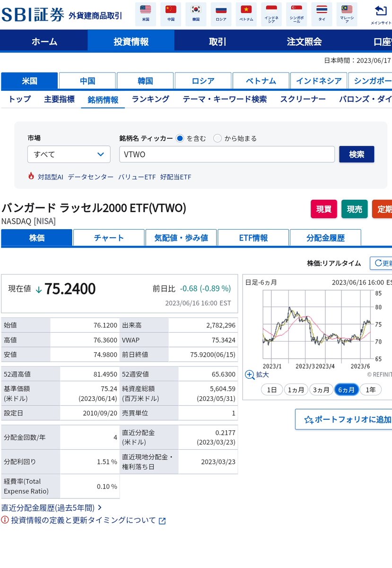Select the を含む radio button

pos(180,138)
